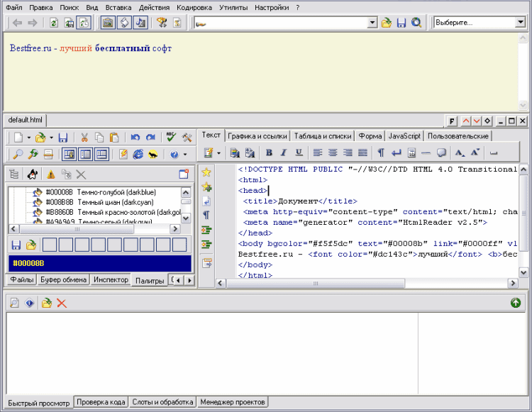532x412 pixels.
Task: Toggle the third panel layout button
Action: [x=101, y=154]
